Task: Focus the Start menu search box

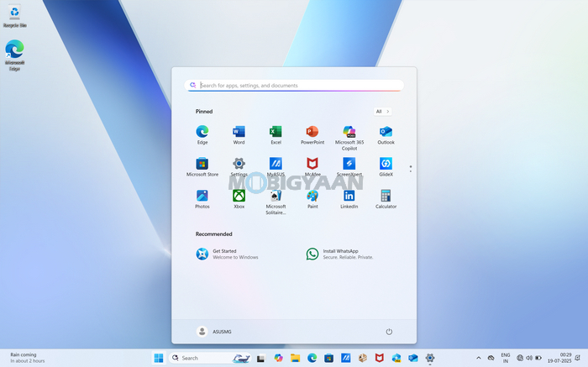Action: coord(294,86)
